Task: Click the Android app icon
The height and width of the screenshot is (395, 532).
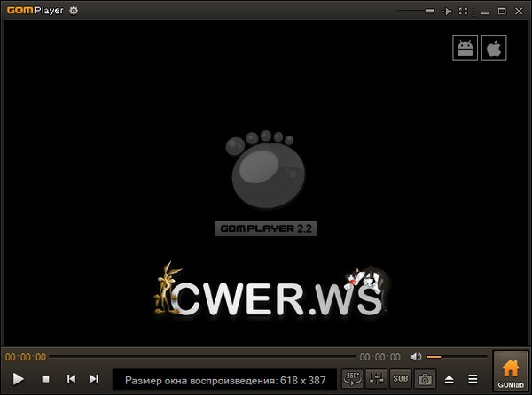Action: (x=465, y=48)
